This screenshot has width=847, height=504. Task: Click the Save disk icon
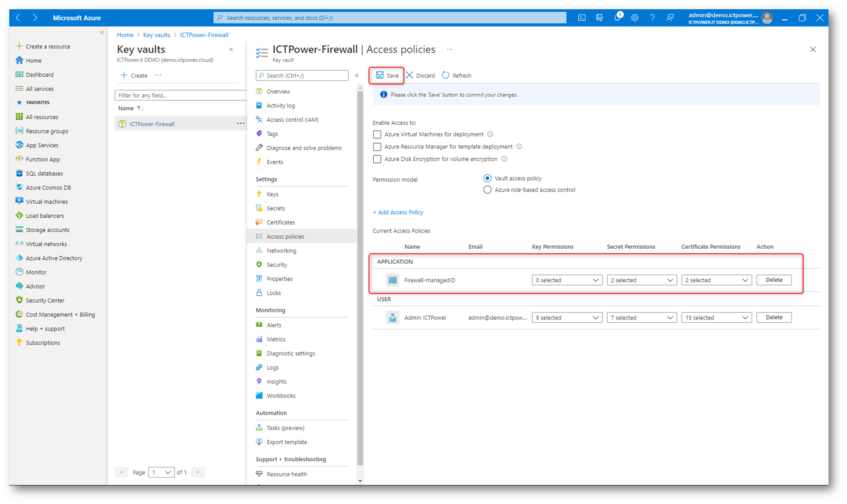379,75
